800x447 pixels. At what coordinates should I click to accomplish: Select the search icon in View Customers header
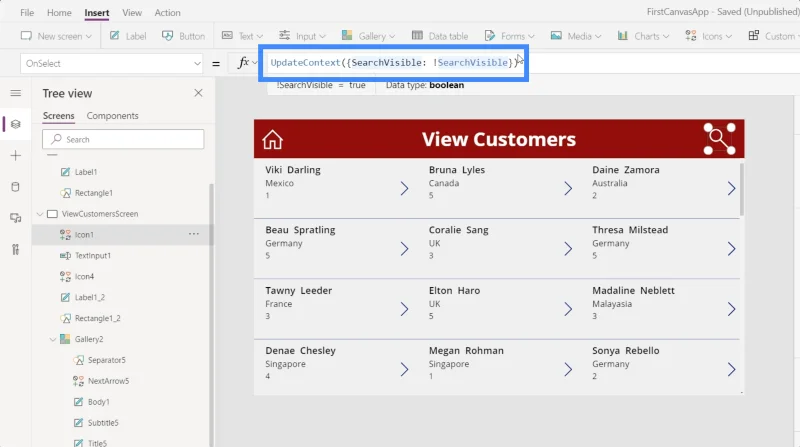click(718, 138)
